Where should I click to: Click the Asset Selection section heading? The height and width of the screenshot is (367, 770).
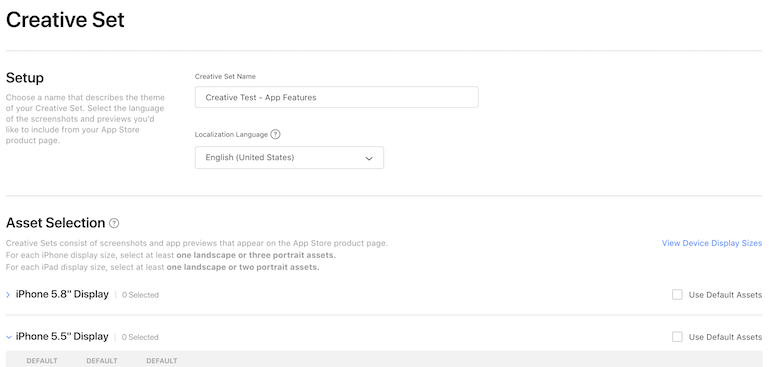(55, 223)
